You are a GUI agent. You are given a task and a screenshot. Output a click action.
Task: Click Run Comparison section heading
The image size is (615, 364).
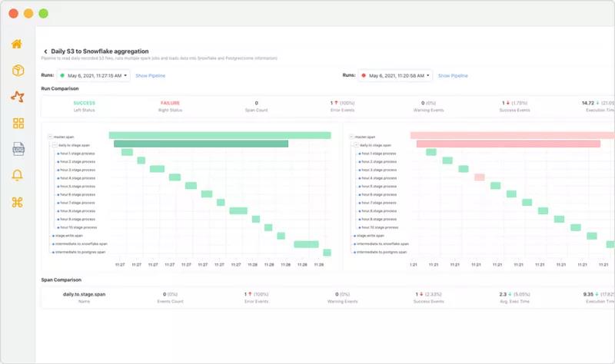60,88
